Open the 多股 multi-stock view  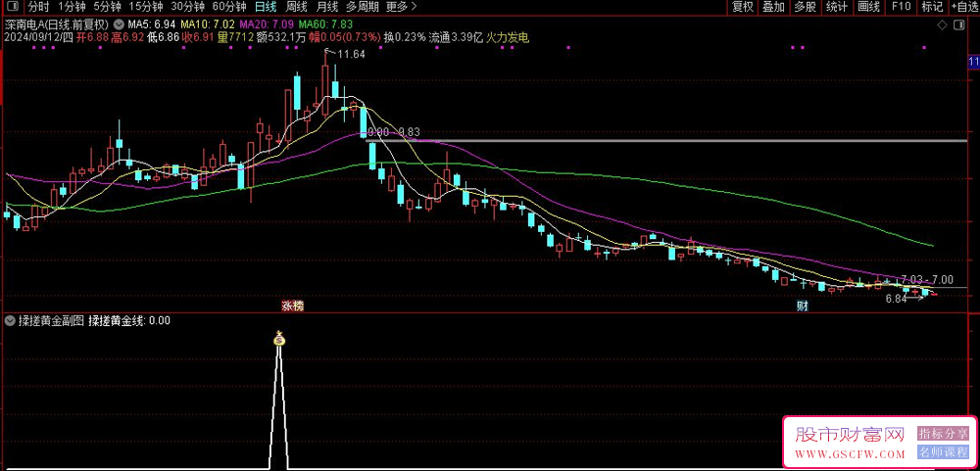(805, 7)
